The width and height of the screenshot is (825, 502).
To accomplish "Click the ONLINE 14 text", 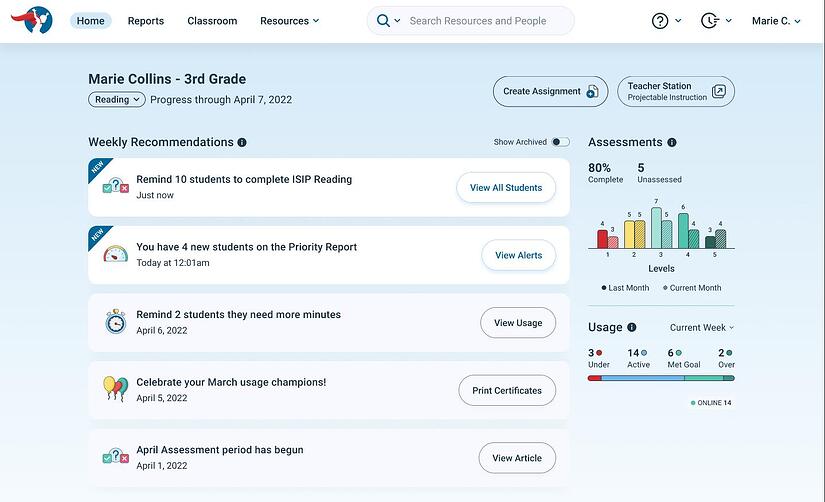I will click(714, 403).
